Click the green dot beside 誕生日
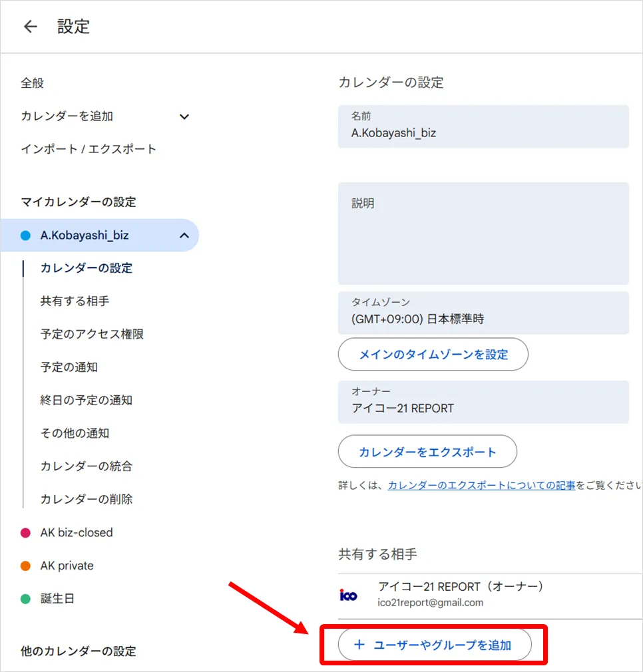Image resolution: width=643 pixels, height=672 pixels. (26, 599)
